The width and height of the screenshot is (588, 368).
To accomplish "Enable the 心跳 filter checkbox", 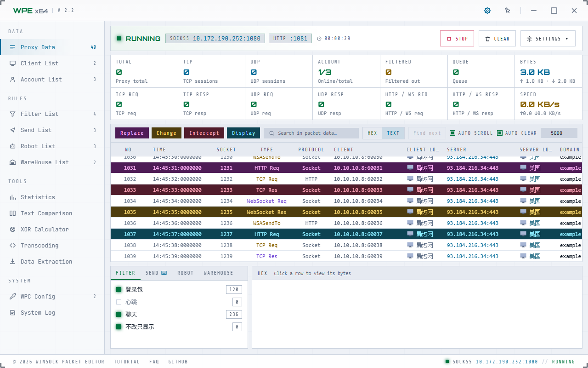I will click(x=119, y=302).
